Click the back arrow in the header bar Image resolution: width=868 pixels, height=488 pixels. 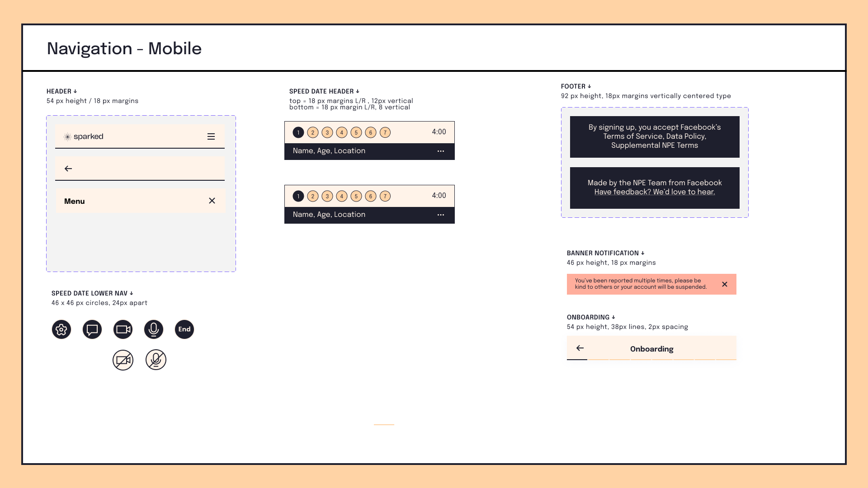[x=68, y=169]
